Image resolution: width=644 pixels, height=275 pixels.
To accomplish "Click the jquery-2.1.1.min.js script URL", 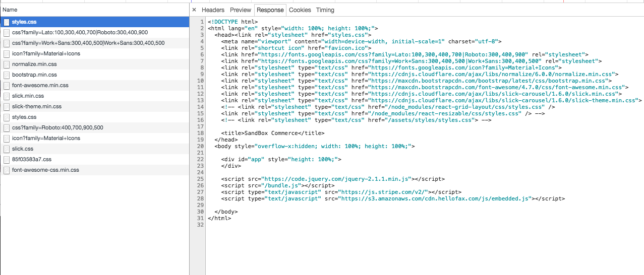I will coord(337,179).
